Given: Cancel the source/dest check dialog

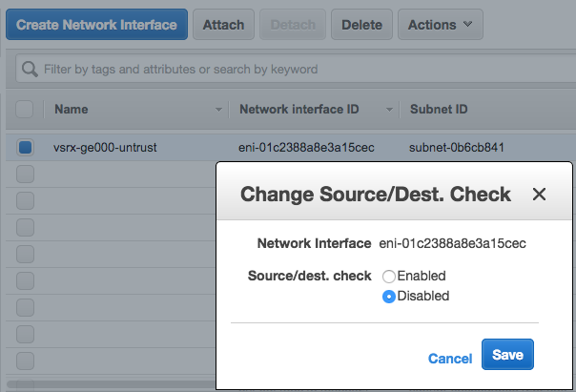Looking at the screenshot, I should pos(450,359).
